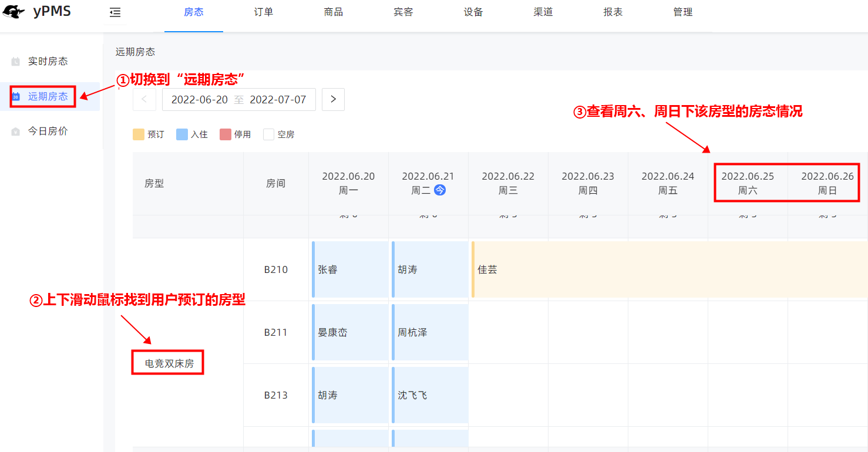868x452 pixels.
Task: Go to previous date range arrow
Action: pyautogui.click(x=144, y=99)
